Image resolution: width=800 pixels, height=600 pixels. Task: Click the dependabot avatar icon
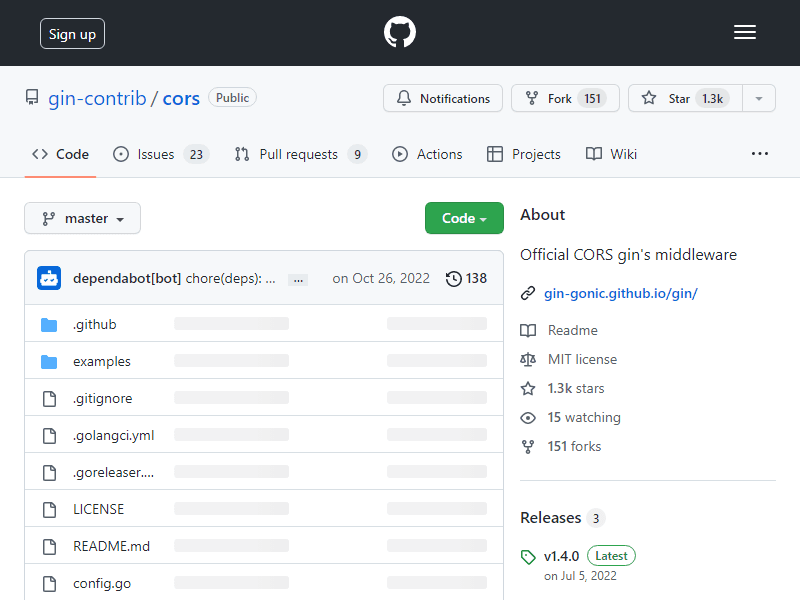[49, 278]
